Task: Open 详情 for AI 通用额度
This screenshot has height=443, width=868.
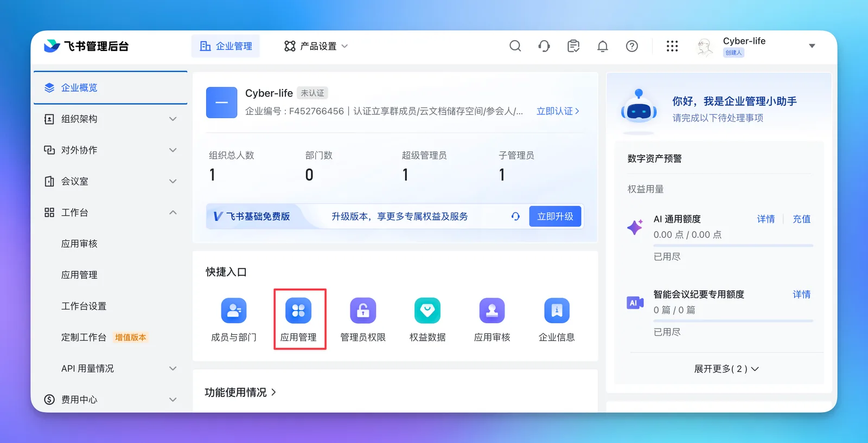Action: pyautogui.click(x=766, y=219)
